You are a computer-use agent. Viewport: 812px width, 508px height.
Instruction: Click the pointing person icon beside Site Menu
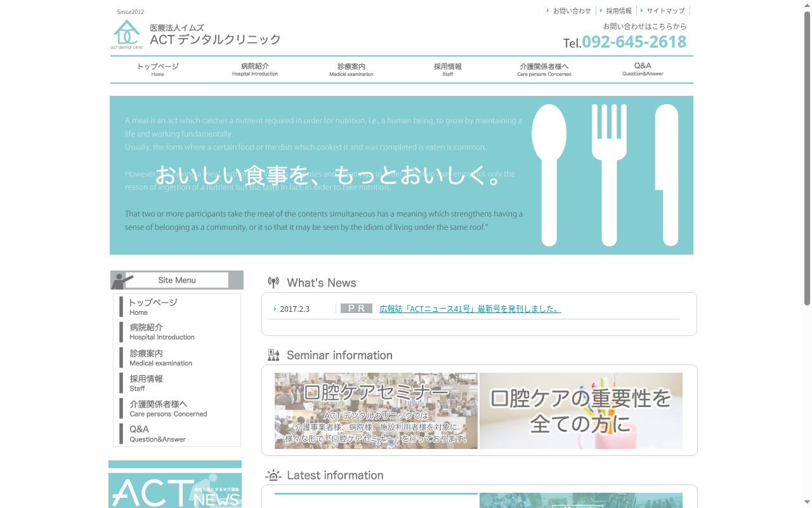121,281
